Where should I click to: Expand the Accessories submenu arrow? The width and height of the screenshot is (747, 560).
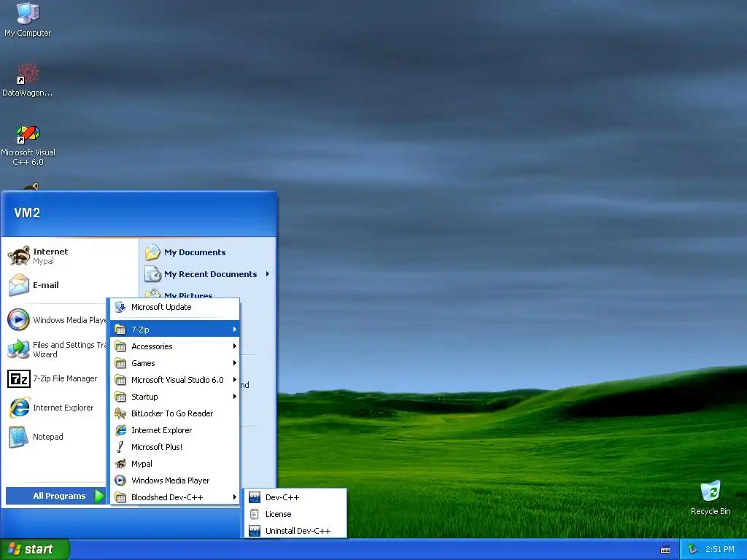click(x=234, y=346)
